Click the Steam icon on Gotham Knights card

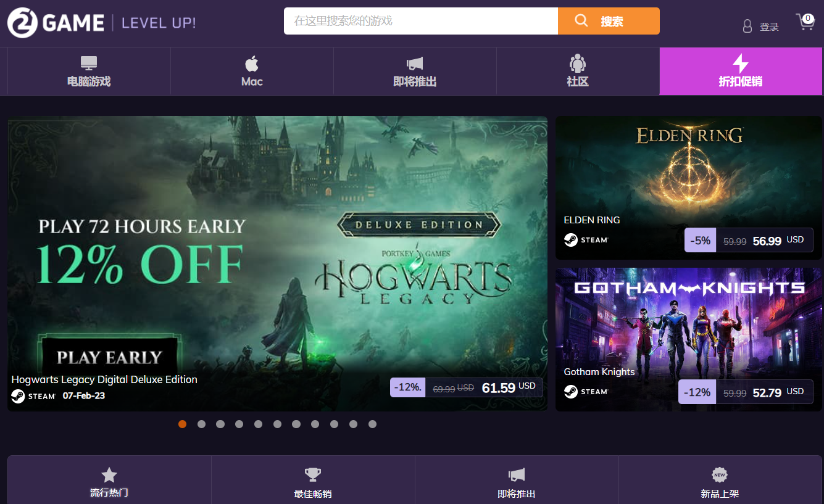pos(571,391)
